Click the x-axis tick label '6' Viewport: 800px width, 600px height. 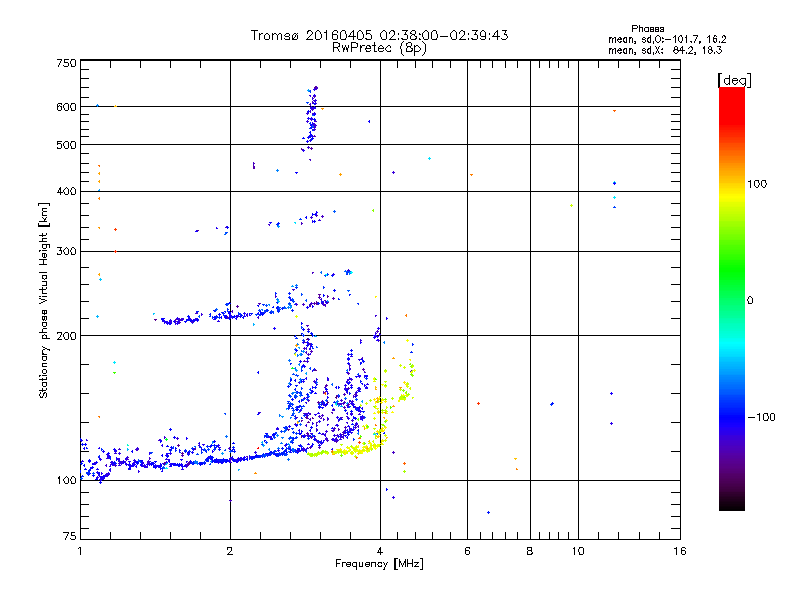(x=467, y=551)
